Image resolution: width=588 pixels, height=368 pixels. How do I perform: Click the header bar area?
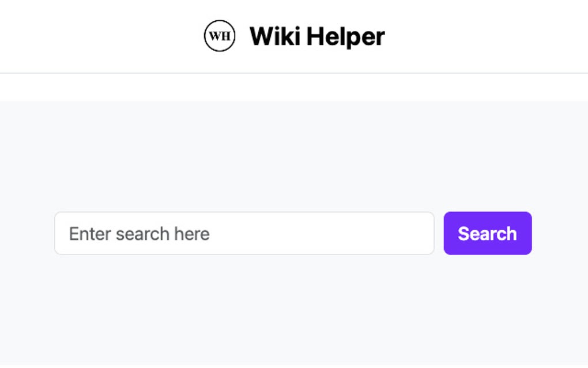[x=294, y=35]
